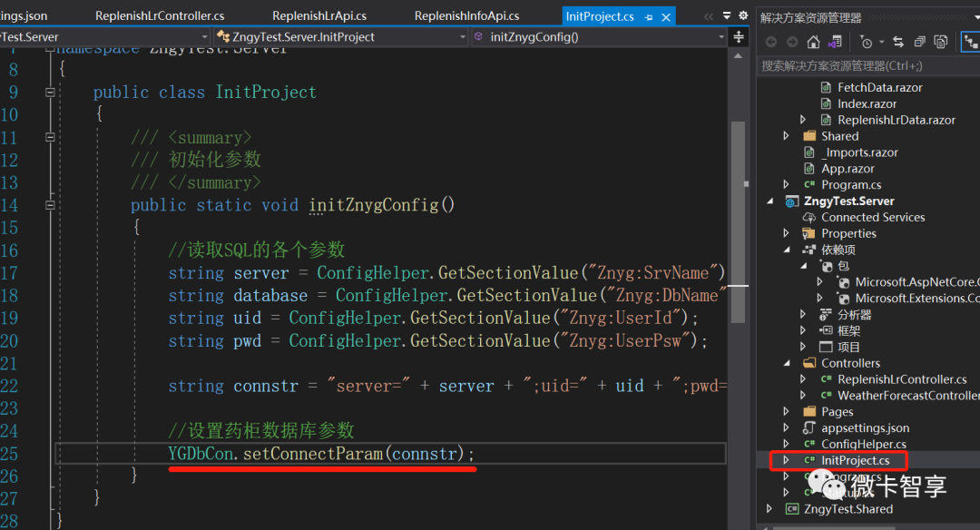The image size is (980, 530).
Task: Pin the InitProject.cs tab
Action: [x=649, y=17]
